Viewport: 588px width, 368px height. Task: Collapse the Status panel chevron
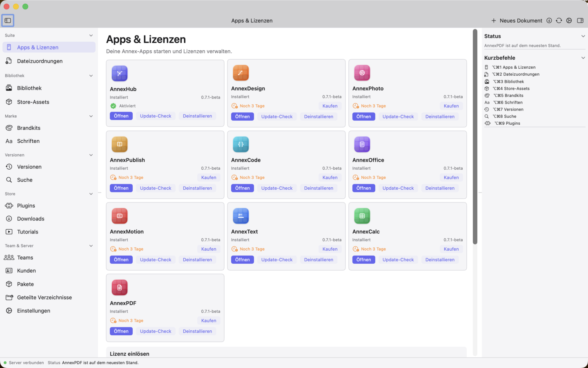pyautogui.click(x=583, y=36)
